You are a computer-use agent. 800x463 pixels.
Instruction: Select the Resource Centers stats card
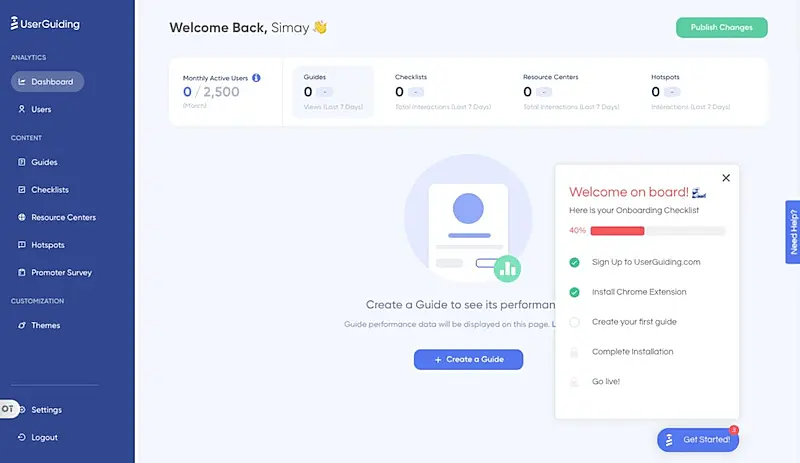pos(571,92)
